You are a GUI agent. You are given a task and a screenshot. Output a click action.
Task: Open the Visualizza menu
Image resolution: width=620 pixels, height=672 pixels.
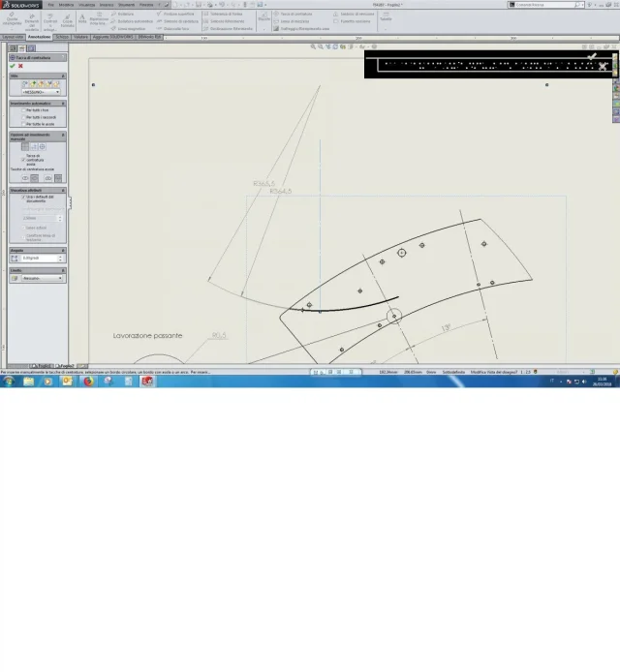pyautogui.click(x=86, y=5)
